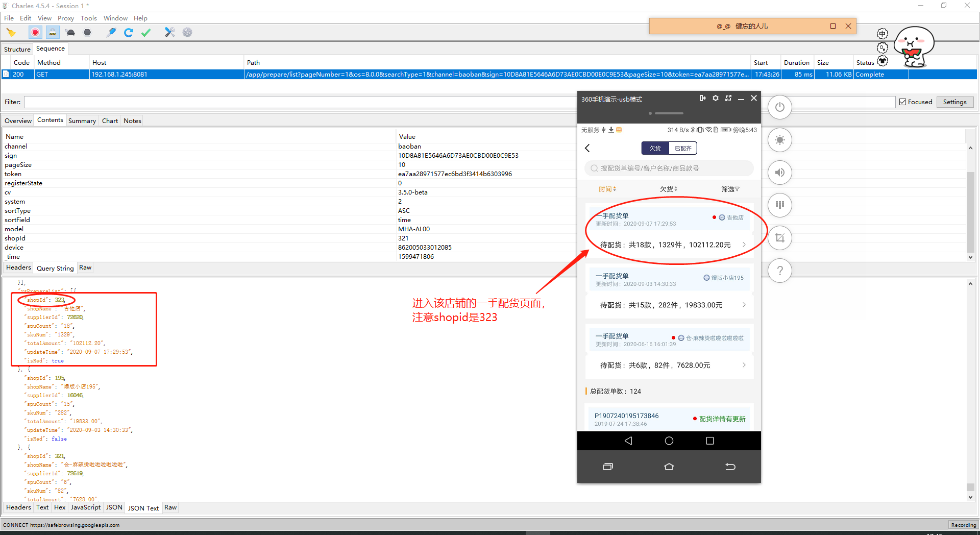Click the Compose pen icon

coord(111,33)
